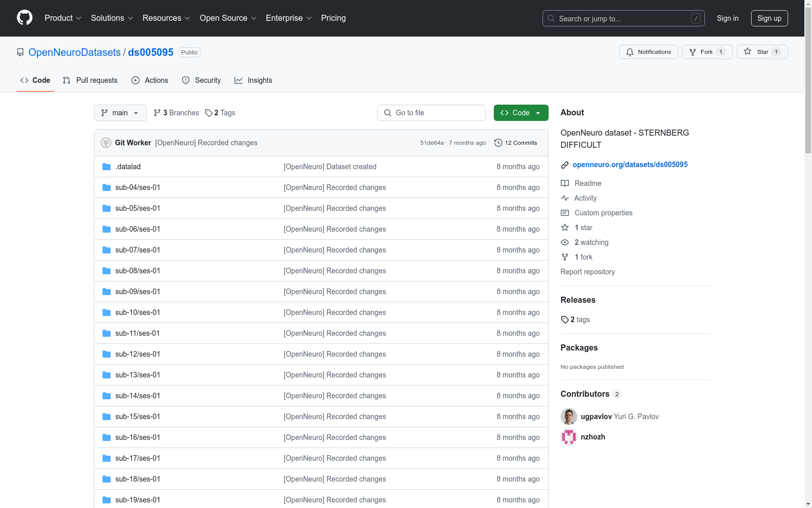Focus the Search or jump to field
This screenshot has width=812, height=508.
(x=624, y=18)
